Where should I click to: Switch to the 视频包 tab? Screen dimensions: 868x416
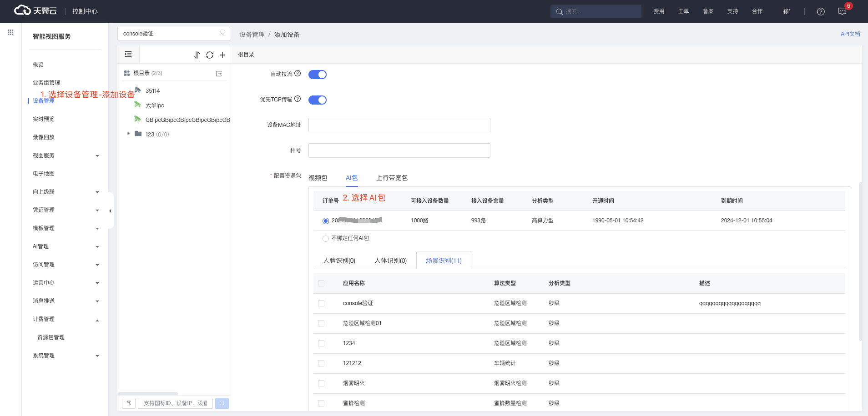click(x=318, y=178)
